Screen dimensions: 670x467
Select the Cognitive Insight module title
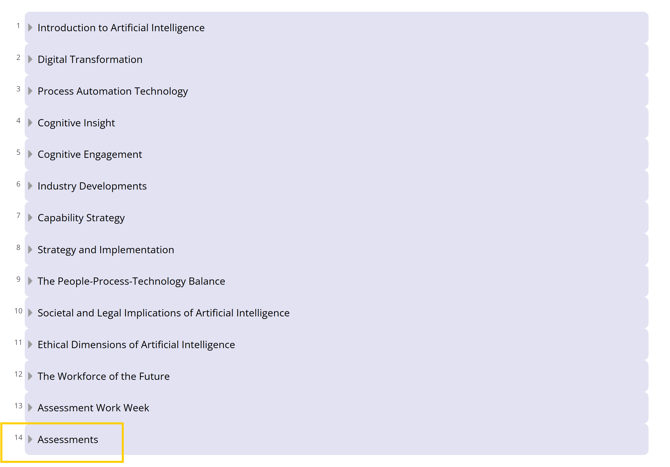coord(76,123)
